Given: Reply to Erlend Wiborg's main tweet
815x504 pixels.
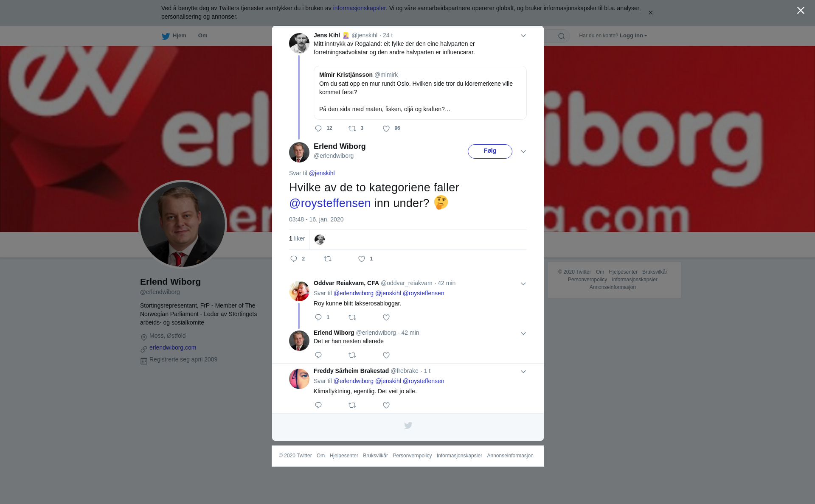Looking at the screenshot, I should click(x=294, y=259).
